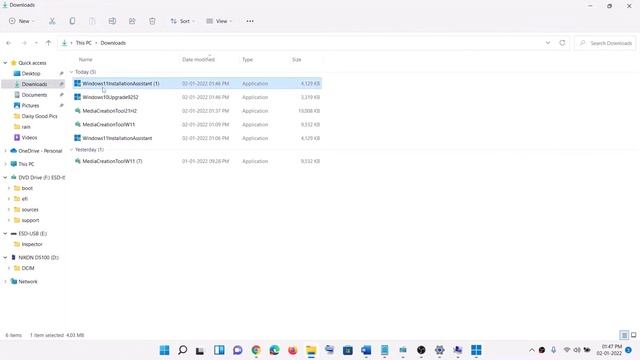Open Daily Good Pics folder
This screenshot has height=360, width=640.
[39, 116]
